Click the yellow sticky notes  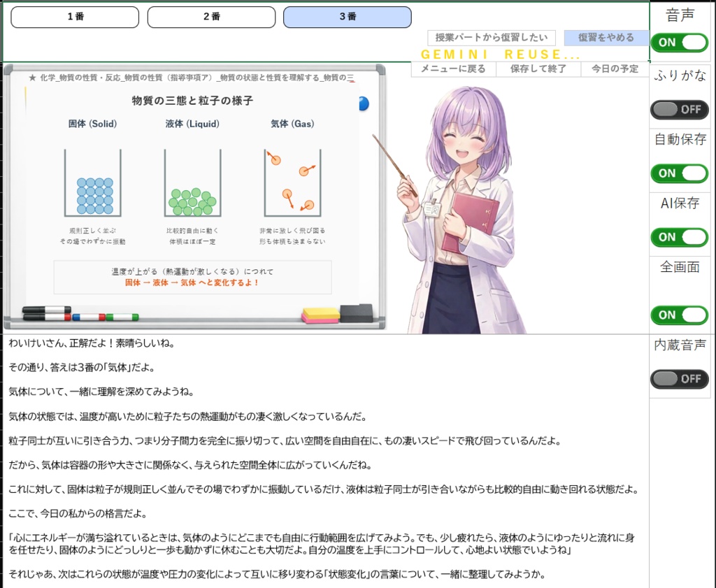320,315
